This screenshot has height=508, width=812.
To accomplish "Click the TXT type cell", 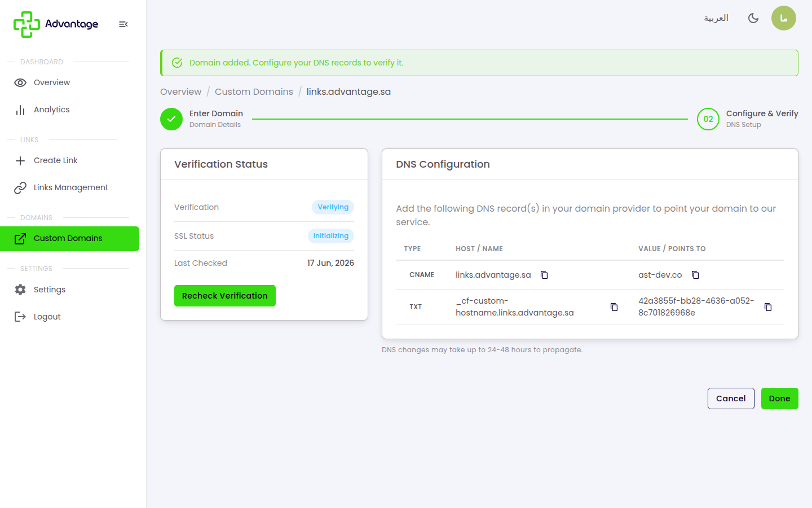I will (416, 307).
